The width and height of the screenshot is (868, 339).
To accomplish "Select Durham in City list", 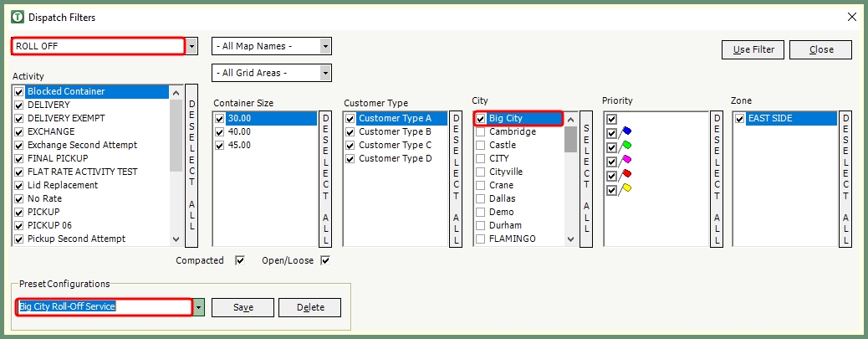I will (505, 225).
